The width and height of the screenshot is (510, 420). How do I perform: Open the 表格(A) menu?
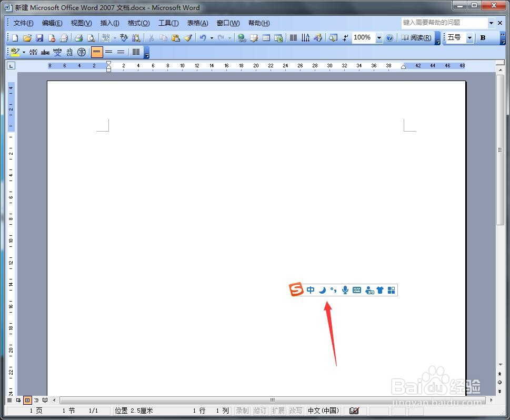[197, 23]
